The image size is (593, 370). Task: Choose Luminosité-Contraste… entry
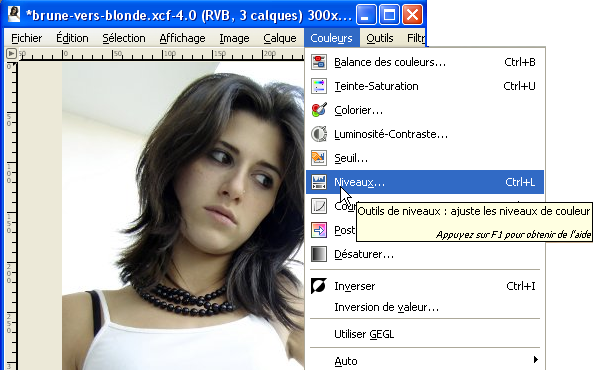coord(425,134)
